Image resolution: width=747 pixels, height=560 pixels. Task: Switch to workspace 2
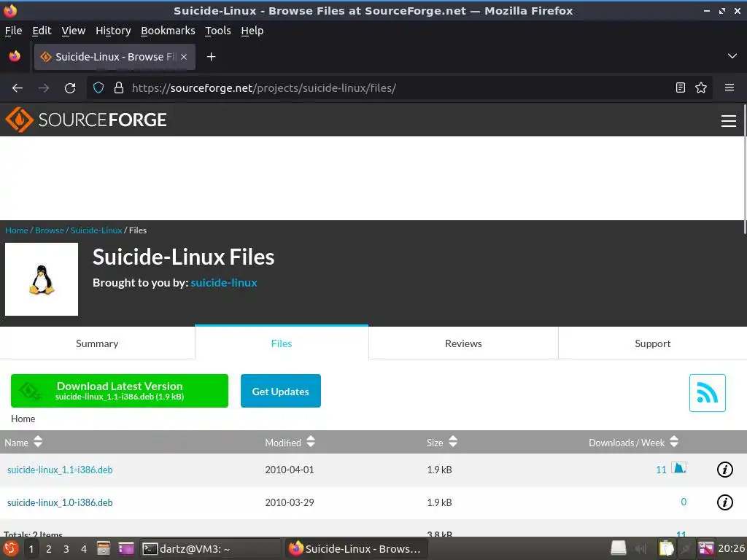point(49,549)
